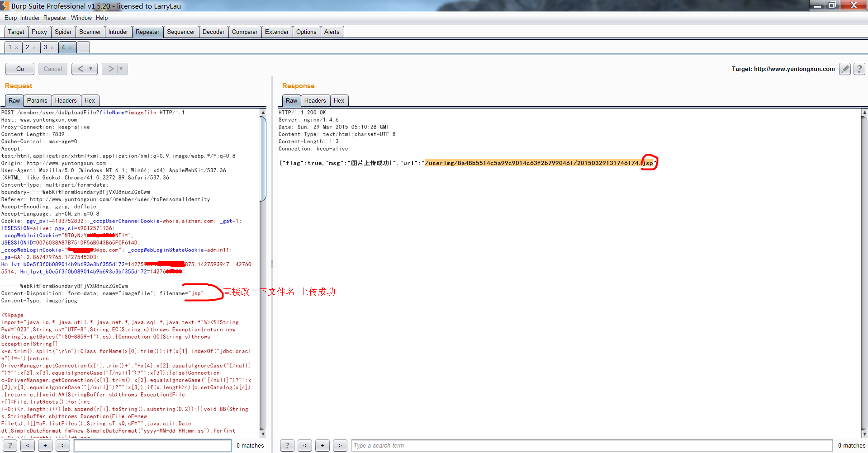868x453 pixels.
Task: Click the POST /member/user/doUploadFile request line
Action: coord(93,113)
